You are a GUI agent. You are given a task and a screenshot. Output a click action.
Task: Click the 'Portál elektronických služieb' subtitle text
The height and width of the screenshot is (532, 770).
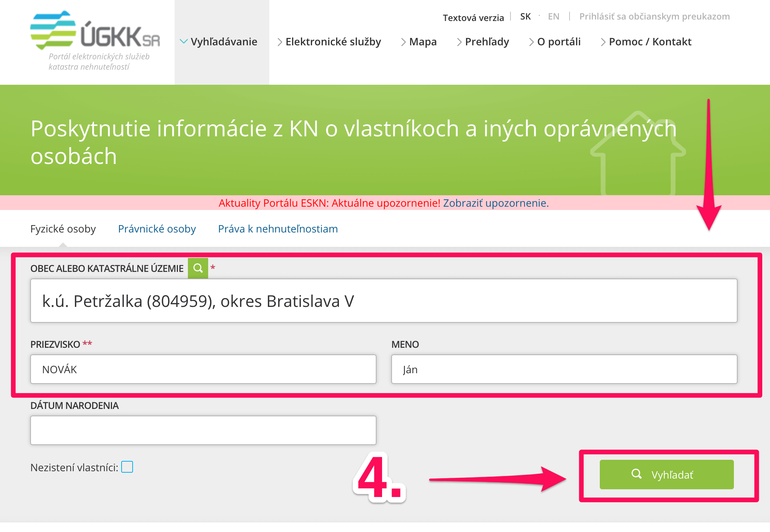pos(99,56)
